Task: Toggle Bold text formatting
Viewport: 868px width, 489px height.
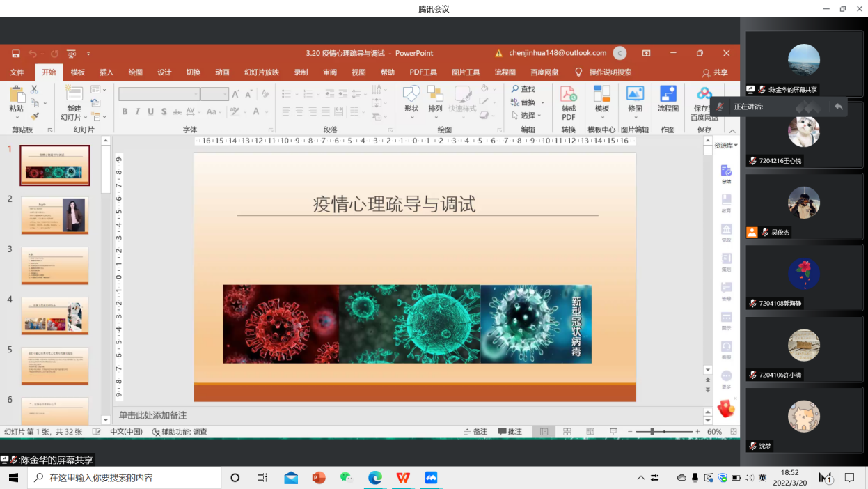Action: [x=125, y=111]
